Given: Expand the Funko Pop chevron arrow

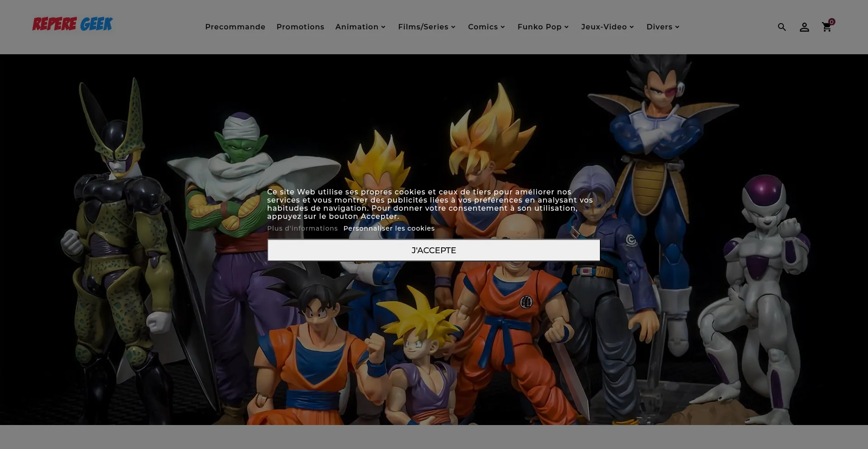Looking at the screenshot, I should [x=566, y=27].
